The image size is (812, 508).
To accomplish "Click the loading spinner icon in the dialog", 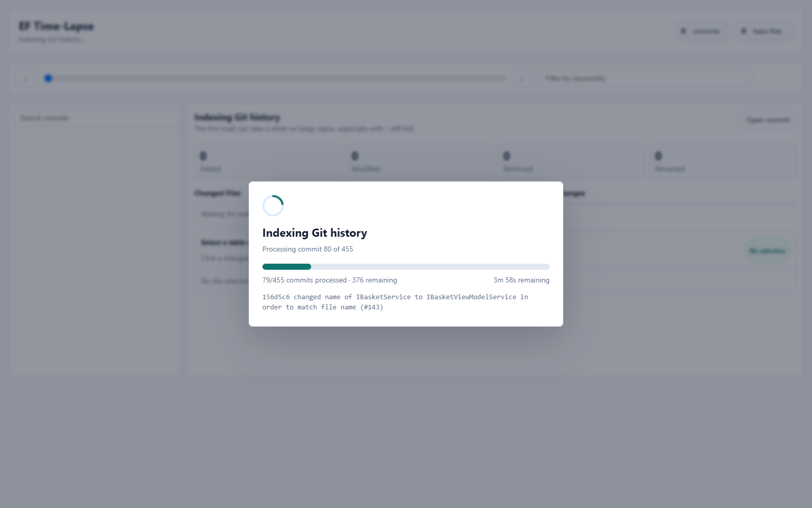I will 273,206.
